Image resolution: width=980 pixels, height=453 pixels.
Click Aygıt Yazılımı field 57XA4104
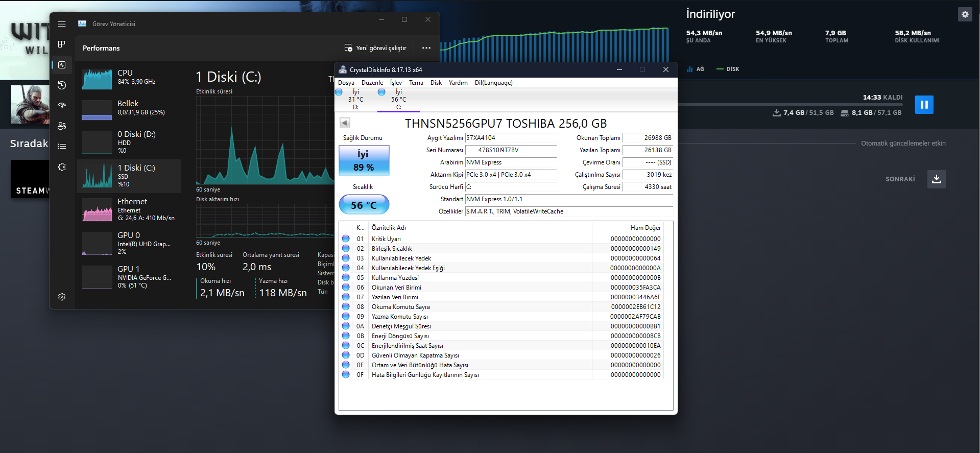(511, 138)
